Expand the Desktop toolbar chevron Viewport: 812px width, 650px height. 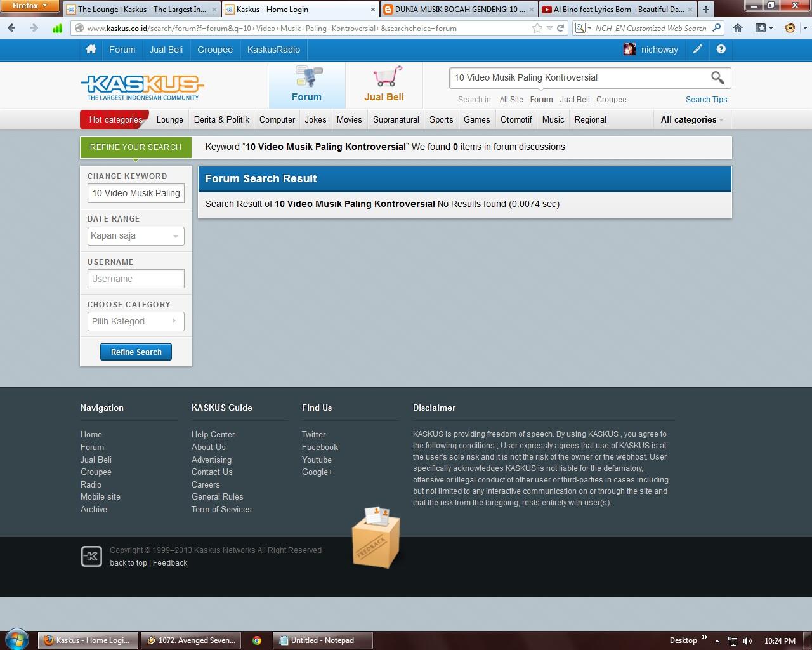tap(704, 637)
